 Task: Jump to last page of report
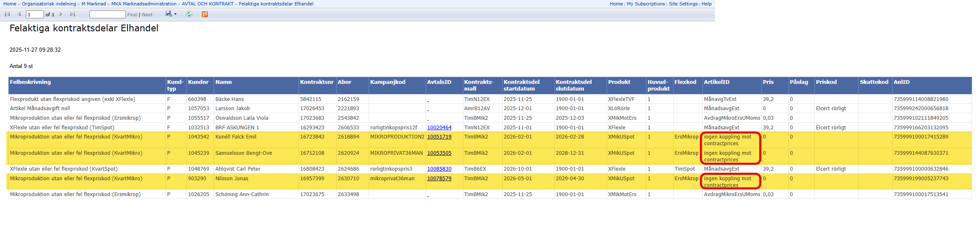coord(72,14)
